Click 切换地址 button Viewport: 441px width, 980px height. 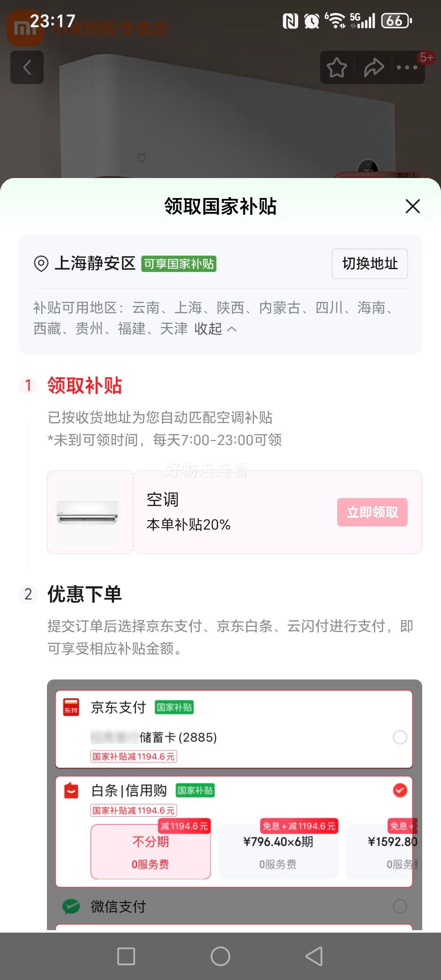click(370, 264)
